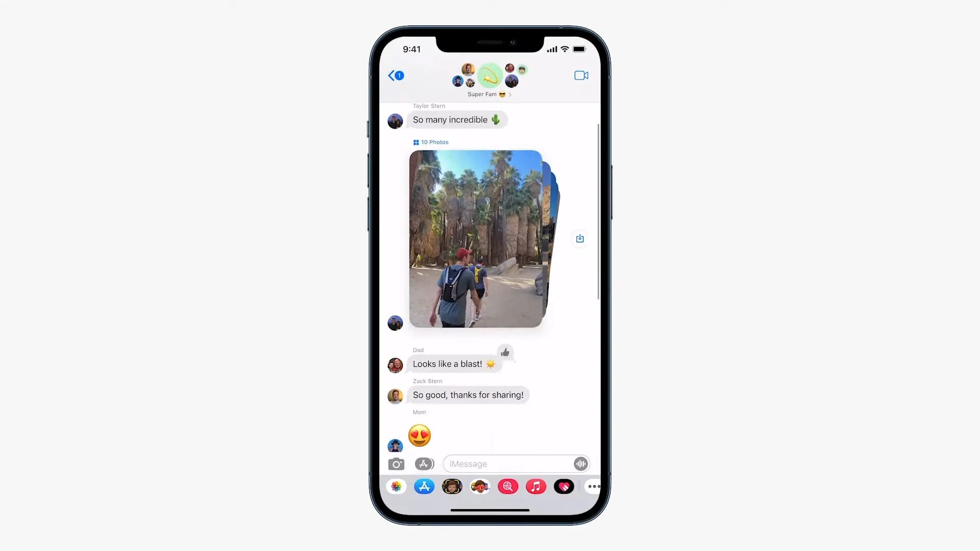Expand the 10 Photos collection
This screenshot has width=980, height=551.
click(x=430, y=142)
